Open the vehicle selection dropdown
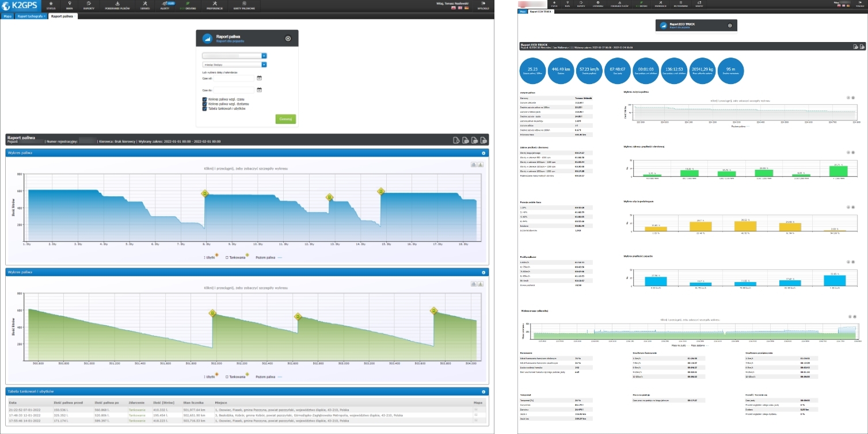Screen dimensions: 868x434 point(234,56)
